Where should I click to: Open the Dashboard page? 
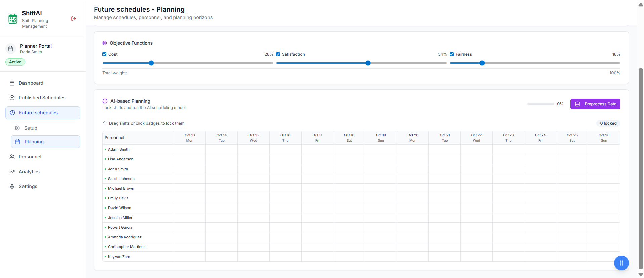[x=31, y=83]
